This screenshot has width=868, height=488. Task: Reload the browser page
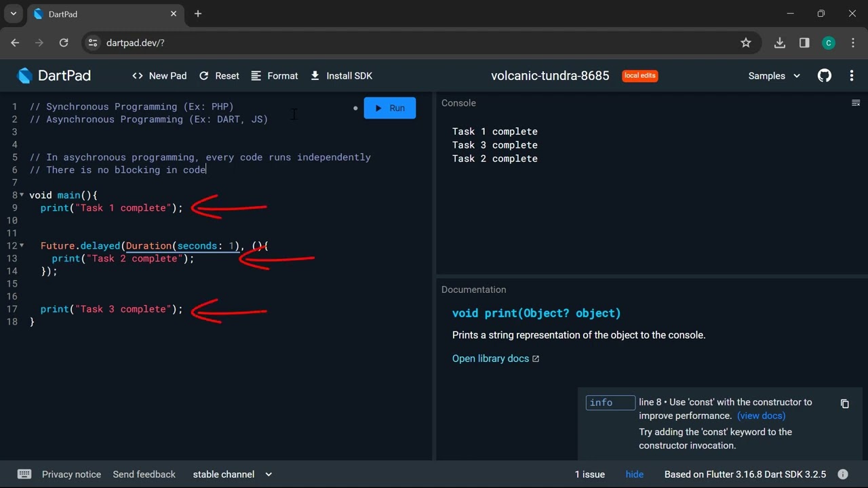click(x=64, y=43)
